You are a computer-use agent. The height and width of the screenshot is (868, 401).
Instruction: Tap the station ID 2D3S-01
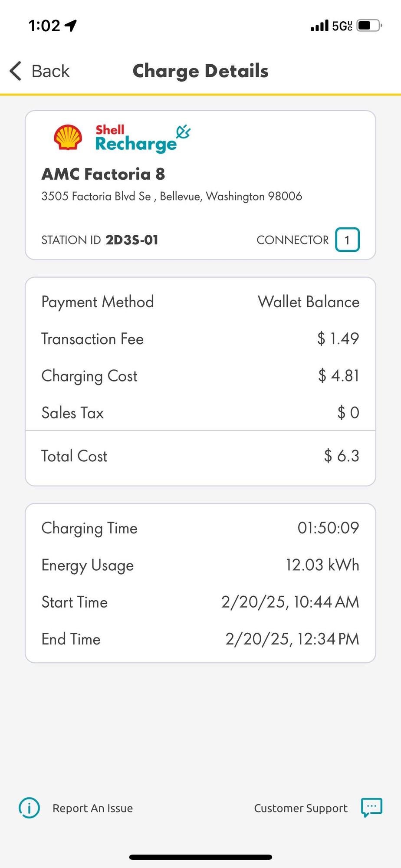tap(131, 240)
